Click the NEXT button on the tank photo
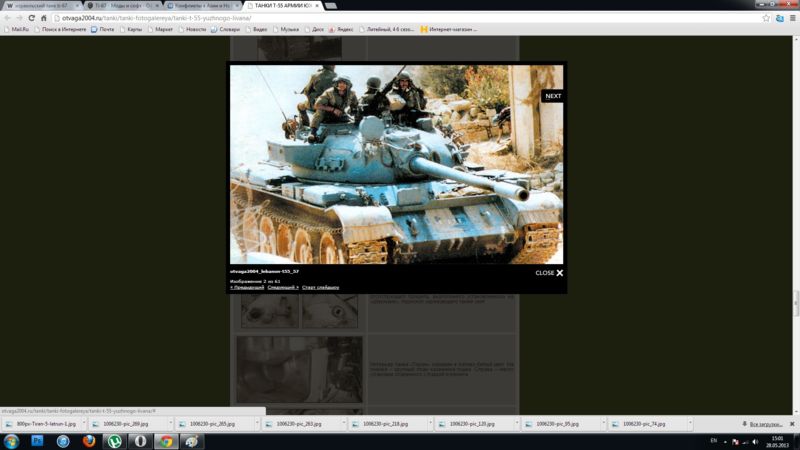Viewport: 800px width, 450px height. [x=553, y=96]
